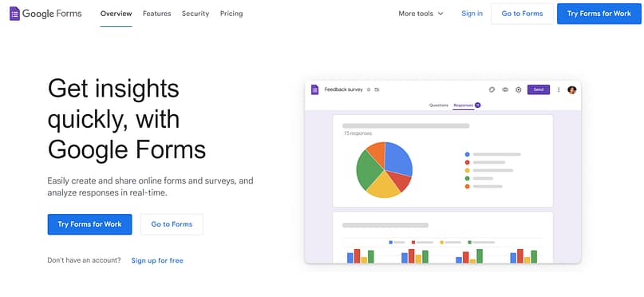This screenshot has height=297, width=644.
Task: Click the settings gear icon in survey preview
Action: pos(519,89)
